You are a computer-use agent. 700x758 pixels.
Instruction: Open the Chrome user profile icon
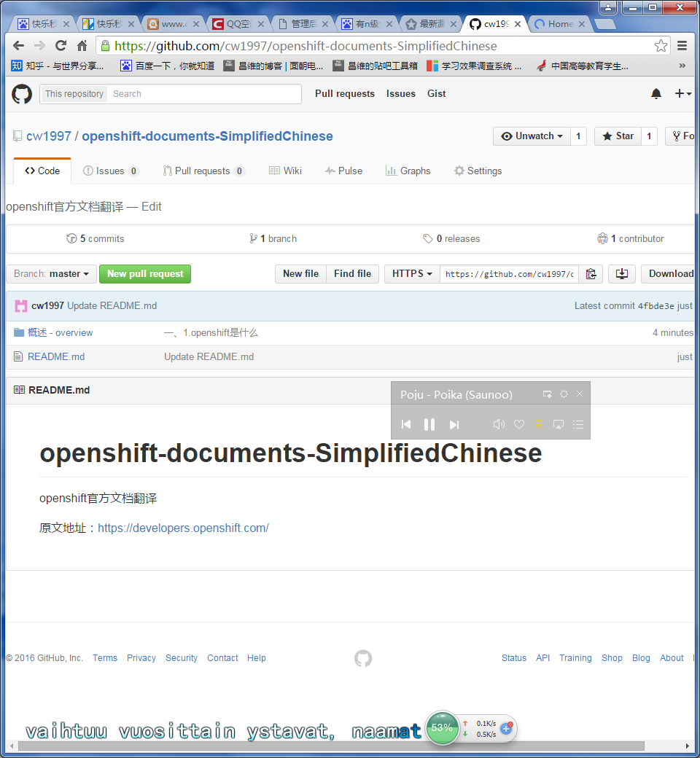608,7
